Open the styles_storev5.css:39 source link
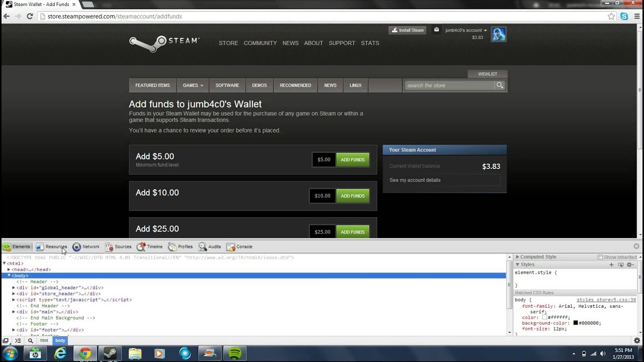Viewport: 644px width, 362px height. 606,300
